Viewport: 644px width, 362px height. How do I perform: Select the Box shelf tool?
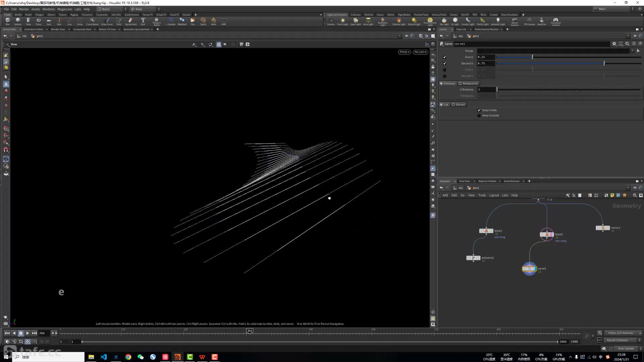click(x=7, y=21)
